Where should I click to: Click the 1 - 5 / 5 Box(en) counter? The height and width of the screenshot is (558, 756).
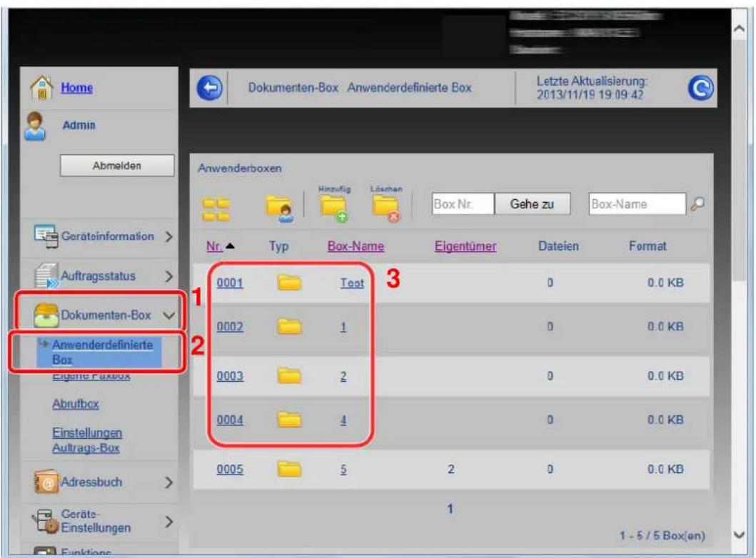click(662, 536)
